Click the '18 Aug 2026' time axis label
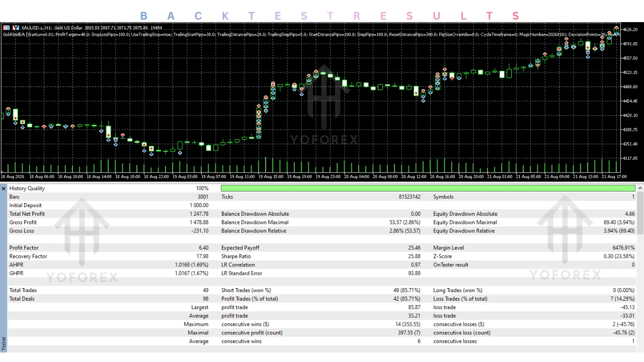644x362 pixels. [12, 176]
